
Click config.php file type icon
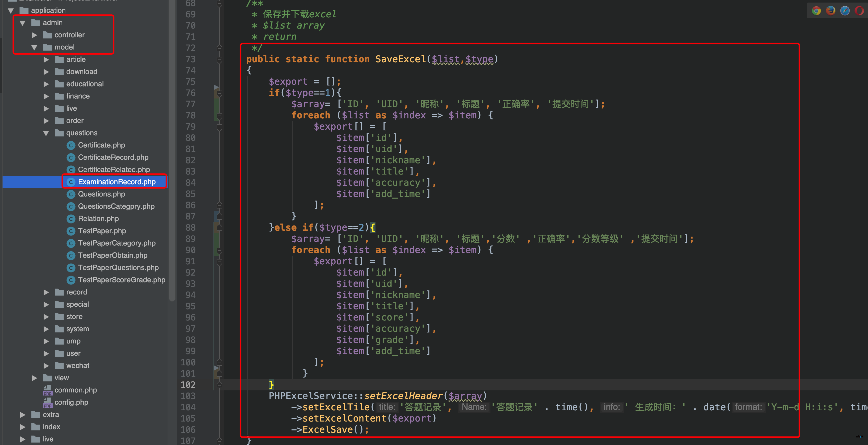[x=48, y=403]
